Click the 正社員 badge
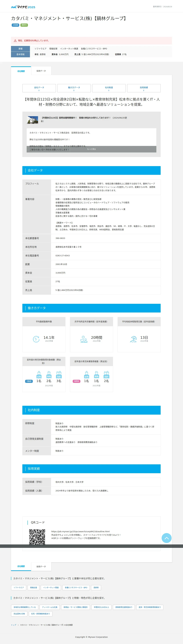Viewport: 183px width, 644px height. pos(16,25)
